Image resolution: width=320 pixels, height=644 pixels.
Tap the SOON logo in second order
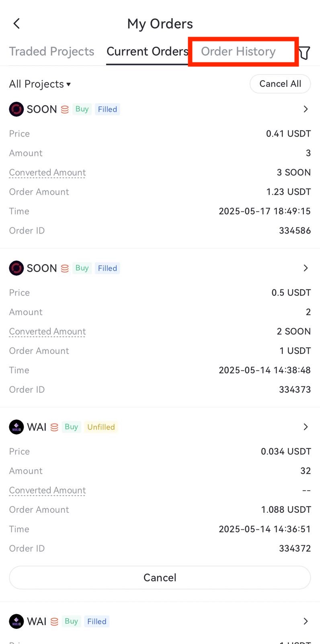pos(16,268)
